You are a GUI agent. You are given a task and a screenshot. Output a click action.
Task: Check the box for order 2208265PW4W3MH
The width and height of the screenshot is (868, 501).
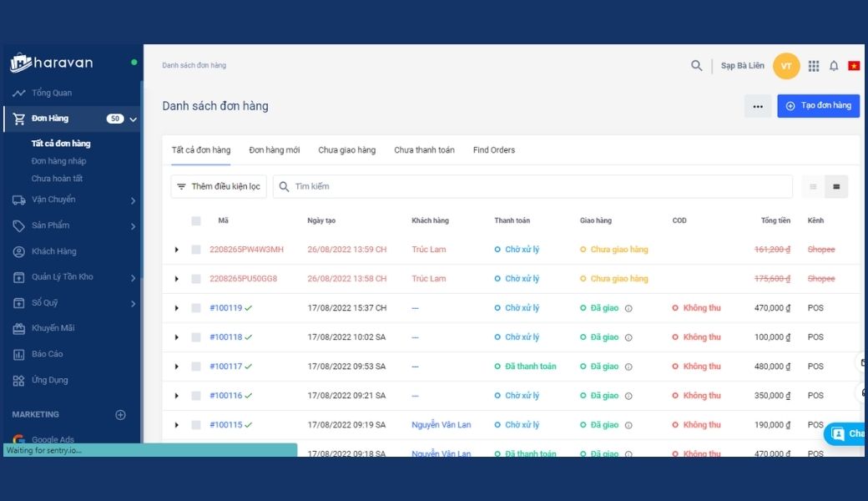coord(196,250)
